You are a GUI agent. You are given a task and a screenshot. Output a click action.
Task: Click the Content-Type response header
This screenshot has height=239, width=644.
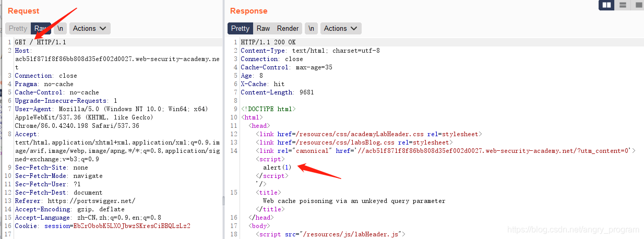pos(310,51)
